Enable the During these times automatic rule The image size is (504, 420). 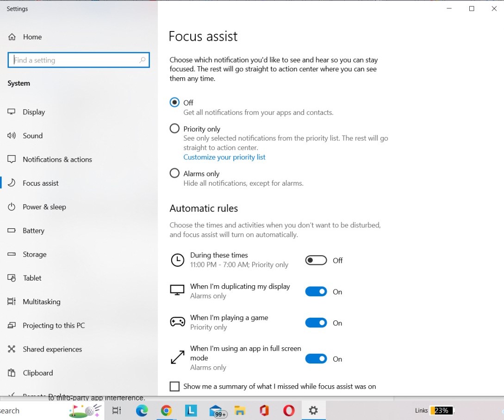tap(316, 260)
